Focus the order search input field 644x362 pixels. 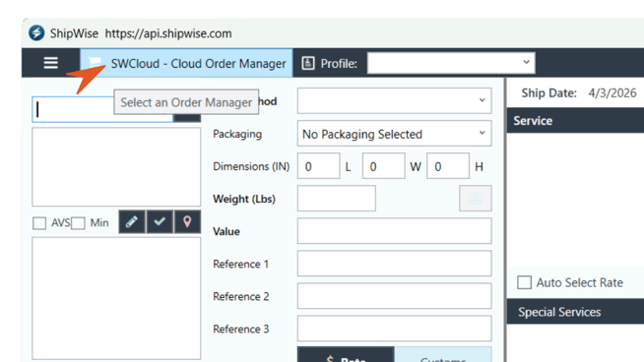(x=101, y=109)
